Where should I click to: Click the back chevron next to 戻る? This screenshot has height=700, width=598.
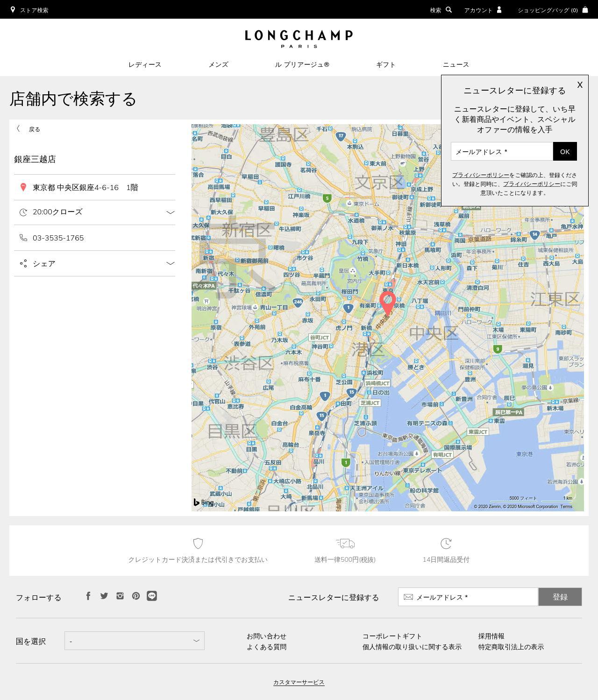click(x=18, y=128)
